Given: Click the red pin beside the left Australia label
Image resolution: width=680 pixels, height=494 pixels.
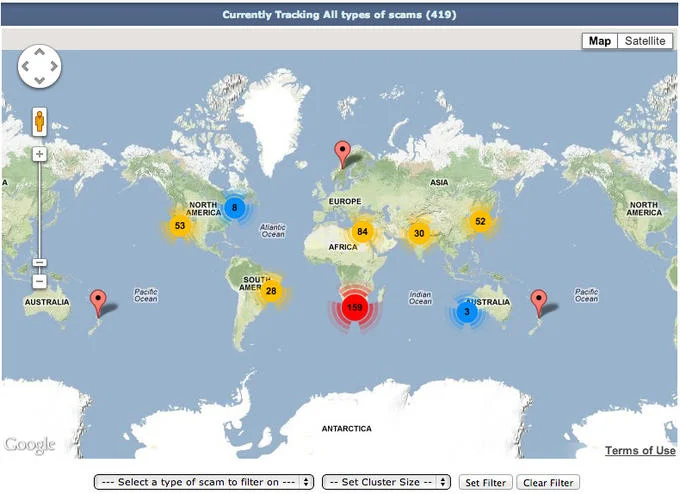Looking at the screenshot, I should [98, 303].
